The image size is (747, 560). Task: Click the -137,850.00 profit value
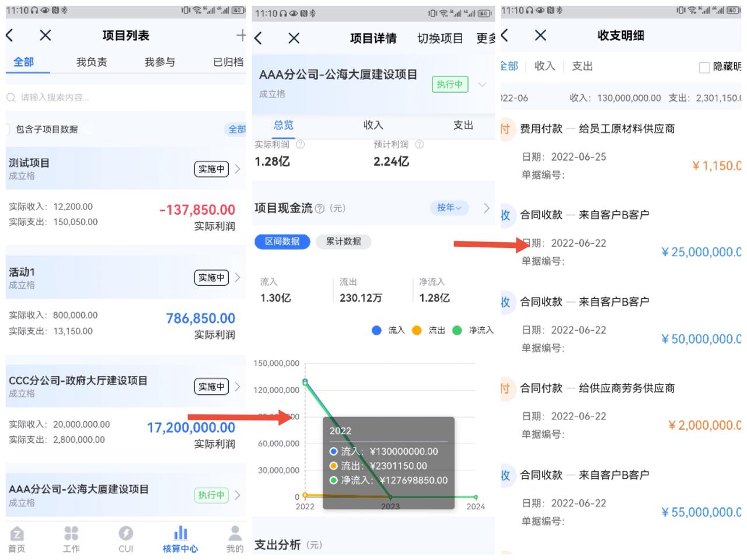click(197, 210)
